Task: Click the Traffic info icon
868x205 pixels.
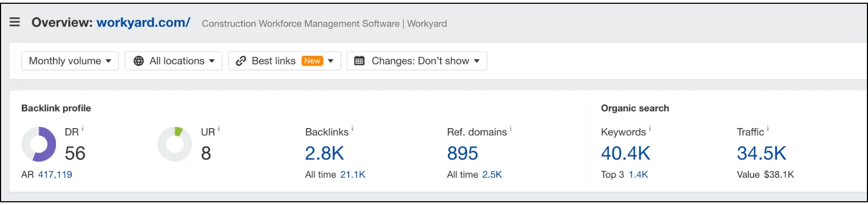Action: point(768,129)
